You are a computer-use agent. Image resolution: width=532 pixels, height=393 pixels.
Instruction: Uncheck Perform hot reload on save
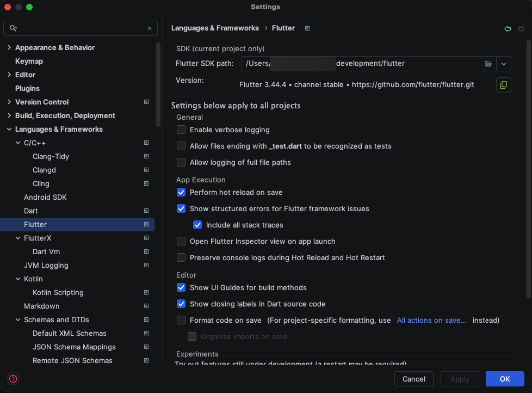point(181,192)
